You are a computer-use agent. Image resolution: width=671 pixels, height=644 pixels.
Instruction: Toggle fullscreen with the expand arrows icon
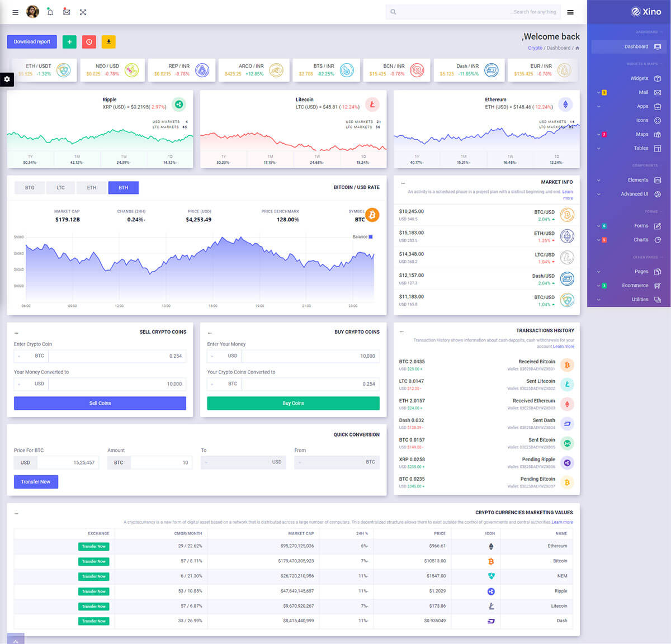point(83,12)
